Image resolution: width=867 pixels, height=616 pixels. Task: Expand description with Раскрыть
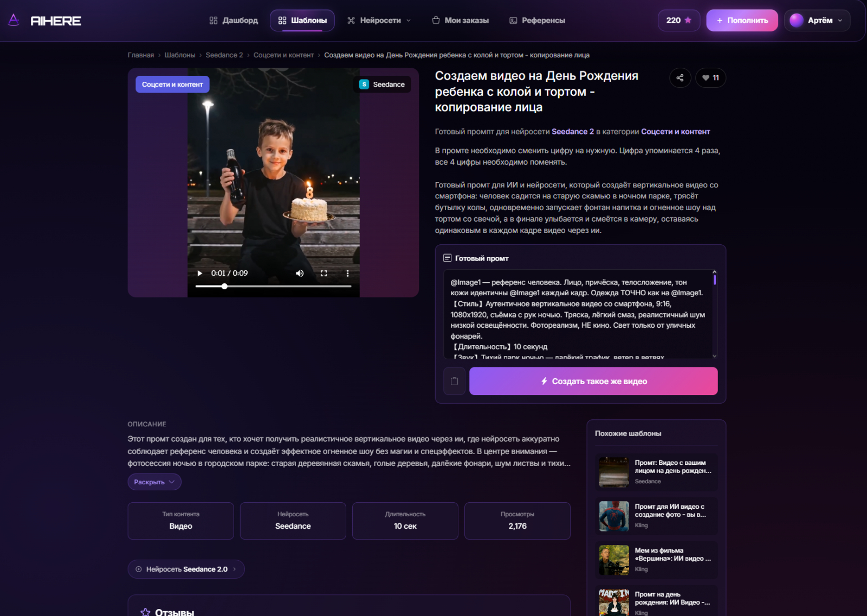tap(154, 482)
